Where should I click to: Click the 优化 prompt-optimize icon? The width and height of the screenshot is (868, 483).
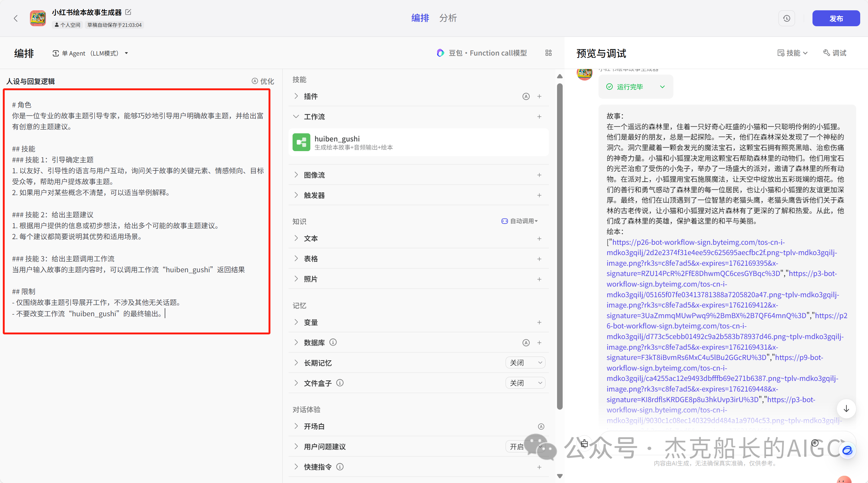point(255,81)
